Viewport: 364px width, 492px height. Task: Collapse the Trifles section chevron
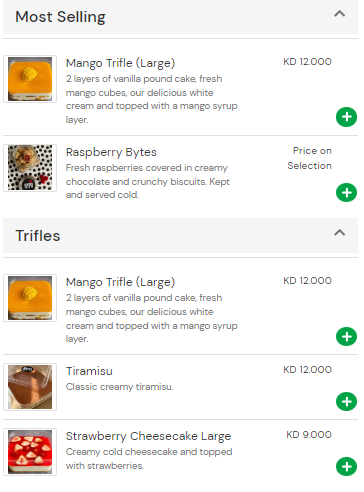tap(339, 232)
